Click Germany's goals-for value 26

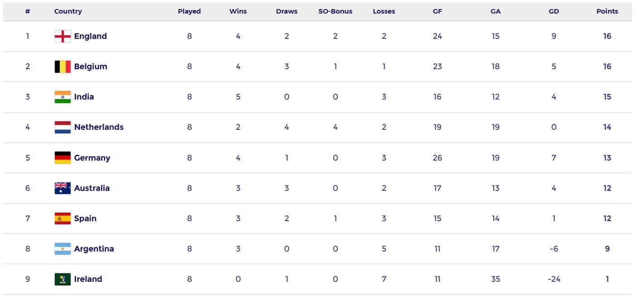click(437, 158)
